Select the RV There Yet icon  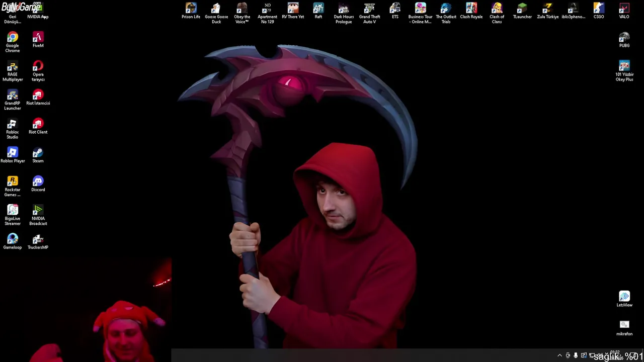(x=293, y=11)
